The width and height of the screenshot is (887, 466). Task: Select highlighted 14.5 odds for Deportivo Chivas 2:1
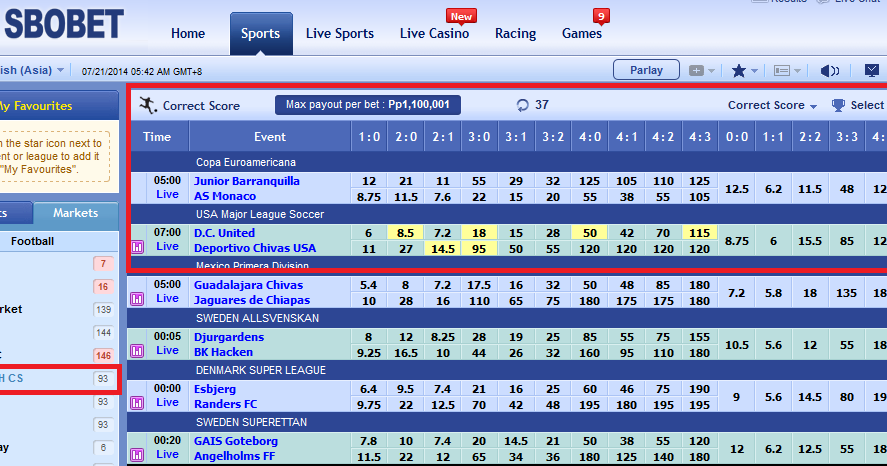tap(442, 248)
